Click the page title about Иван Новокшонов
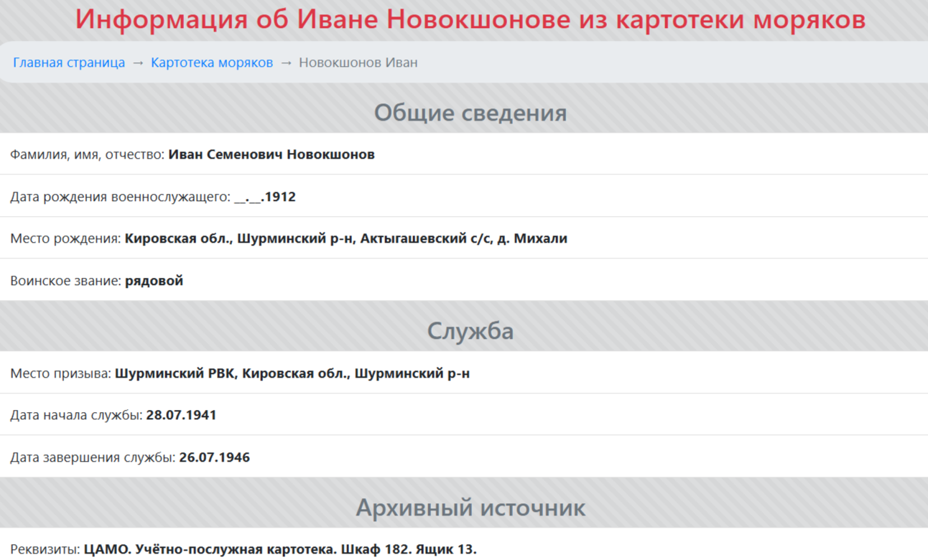The image size is (928, 560). 470,19
